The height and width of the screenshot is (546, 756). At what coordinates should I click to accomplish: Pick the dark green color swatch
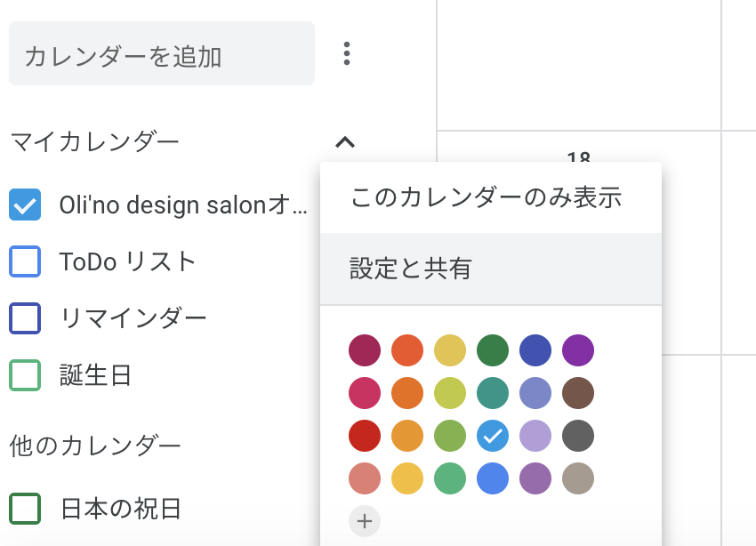pos(493,350)
